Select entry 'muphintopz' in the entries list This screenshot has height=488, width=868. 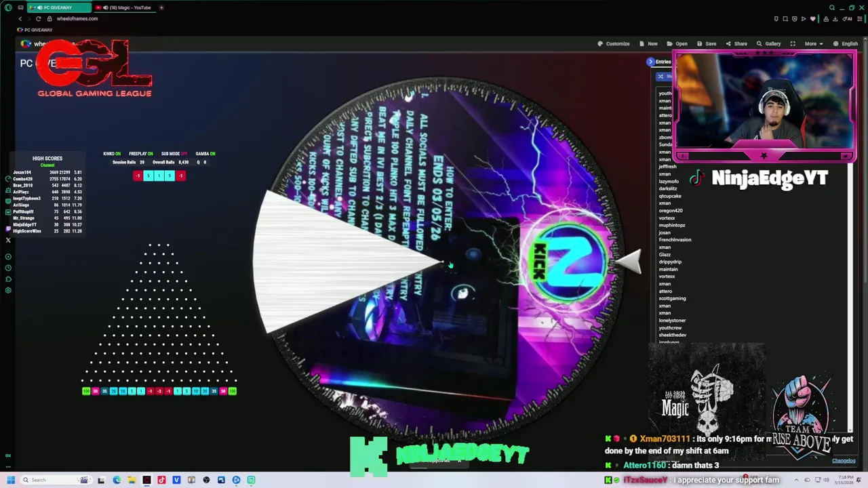coord(672,225)
